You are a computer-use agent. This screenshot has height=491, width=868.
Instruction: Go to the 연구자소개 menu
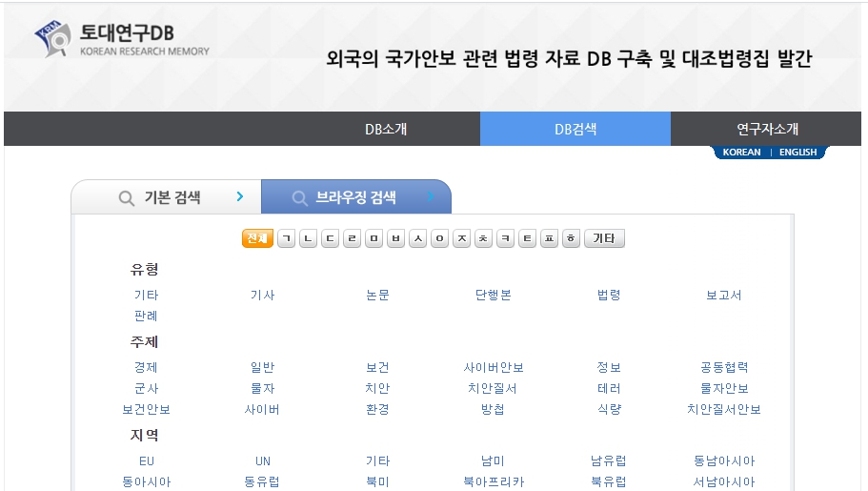pos(767,130)
